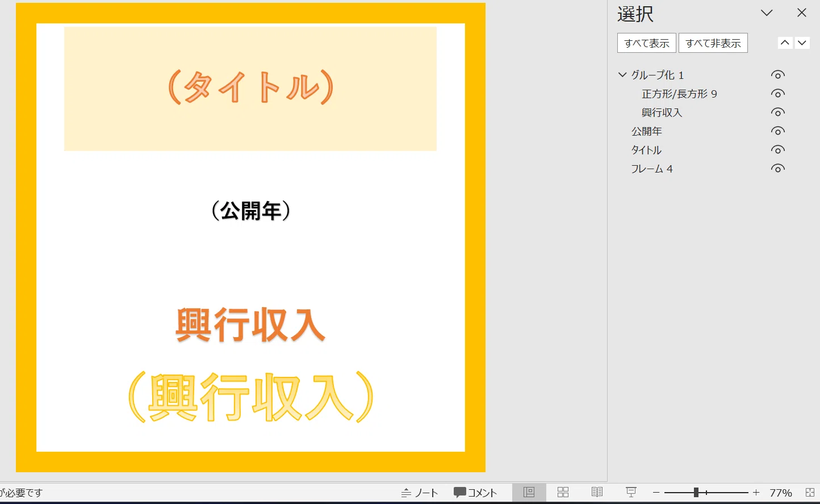This screenshot has height=504, width=820.
Task: Move selected object up in order
Action: [785, 43]
